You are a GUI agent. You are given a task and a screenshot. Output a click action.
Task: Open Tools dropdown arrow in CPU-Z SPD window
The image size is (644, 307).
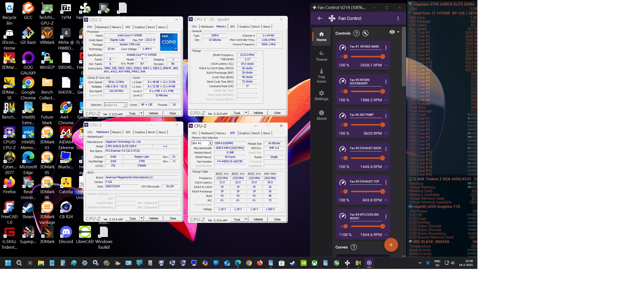tap(246, 219)
